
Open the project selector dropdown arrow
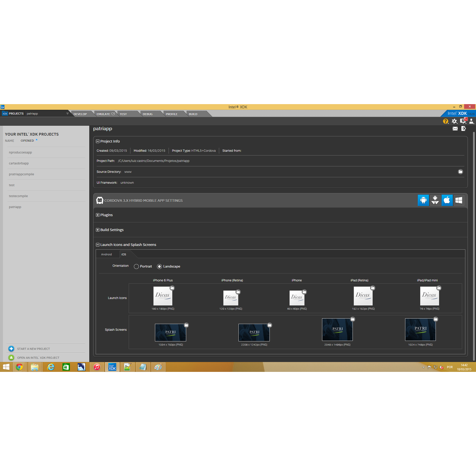click(67, 114)
